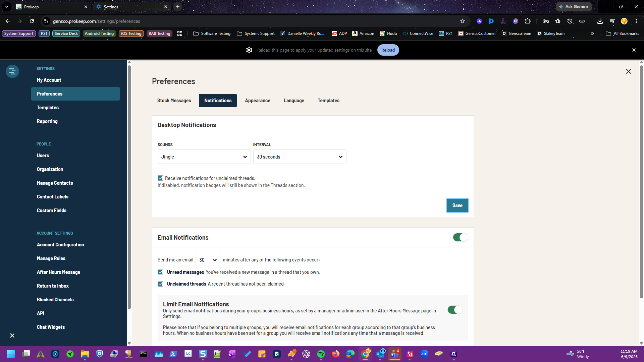This screenshot has height=362, width=644.
Task: View site information icon beside the URL
Action: click(46, 21)
